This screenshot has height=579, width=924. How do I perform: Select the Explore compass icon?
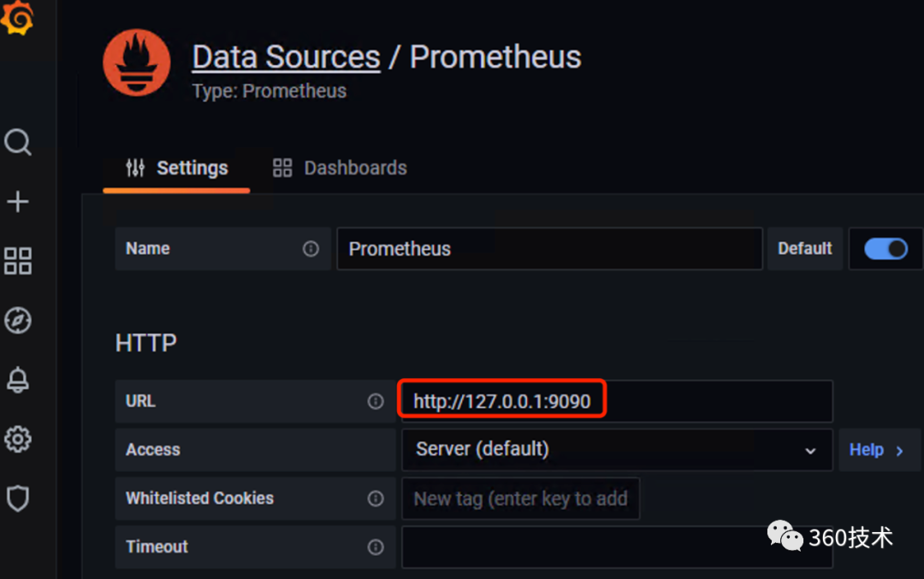tap(17, 321)
